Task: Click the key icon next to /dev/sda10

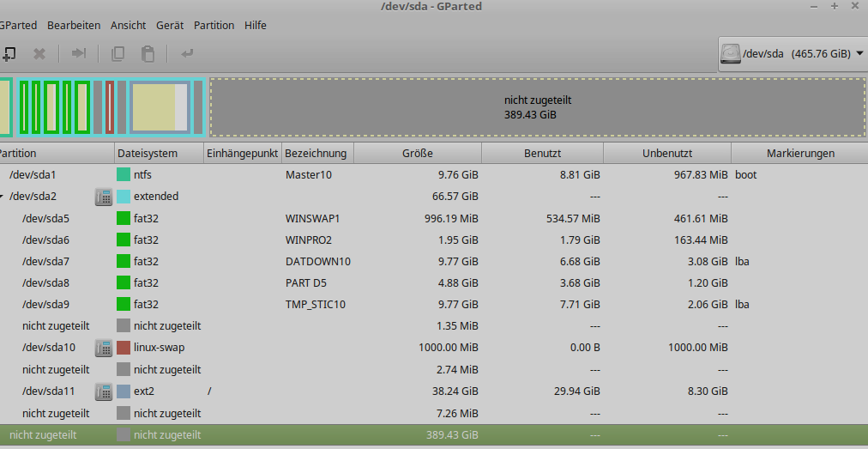Action: [x=104, y=348]
